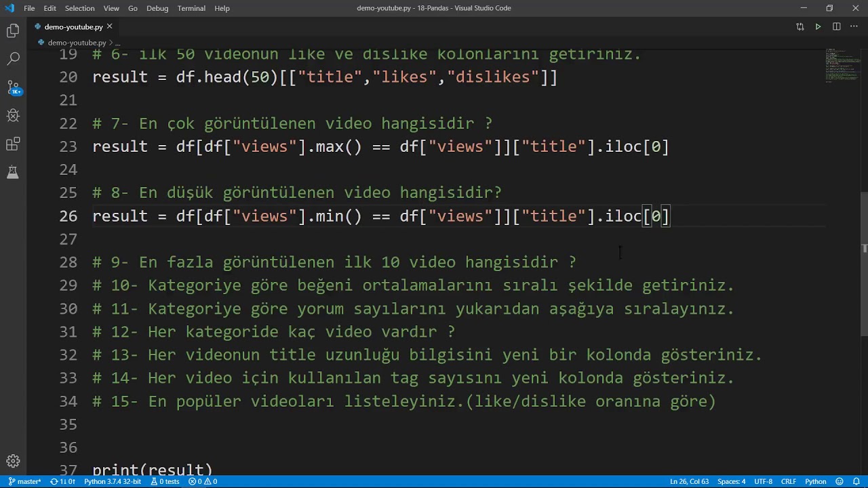Open the Edit menu
The width and height of the screenshot is (868, 488).
[x=50, y=8]
